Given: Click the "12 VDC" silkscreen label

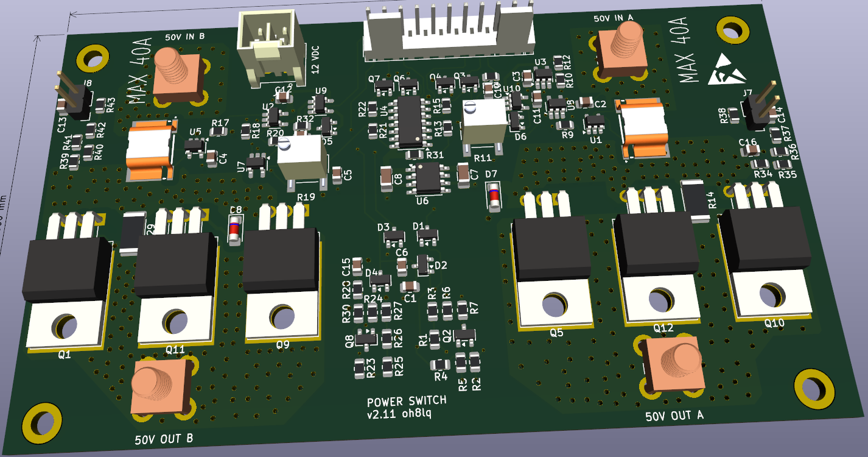Looking at the screenshot, I should 315,60.
